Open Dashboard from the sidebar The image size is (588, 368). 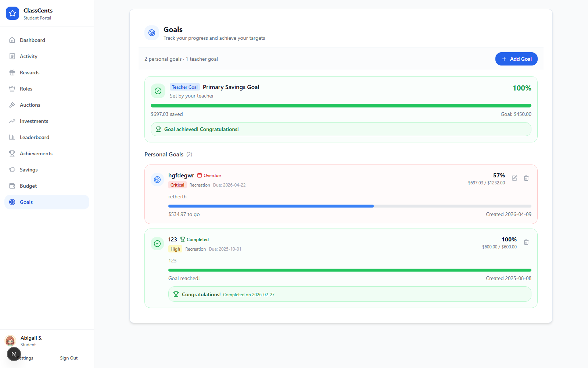[x=47, y=40]
